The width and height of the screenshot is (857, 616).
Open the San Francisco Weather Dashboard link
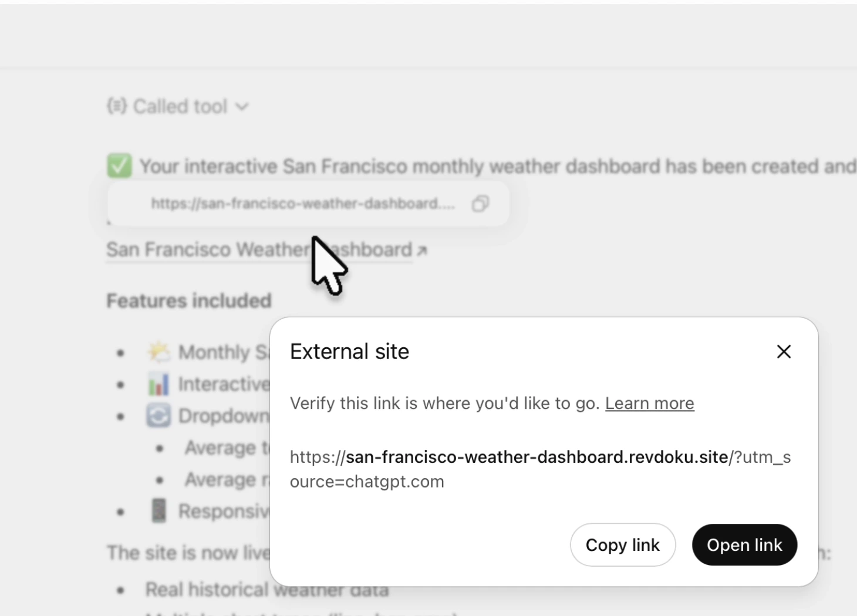[x=259, y=250]
